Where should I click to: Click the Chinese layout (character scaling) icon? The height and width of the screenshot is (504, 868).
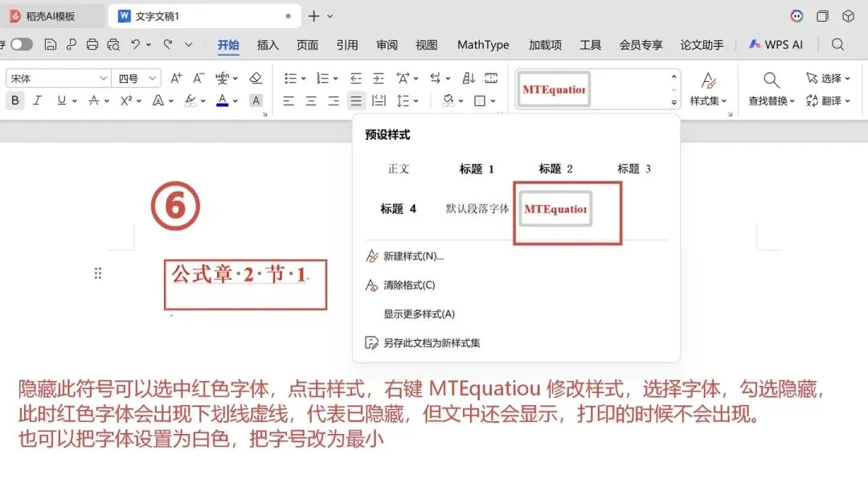click(403, 78)
